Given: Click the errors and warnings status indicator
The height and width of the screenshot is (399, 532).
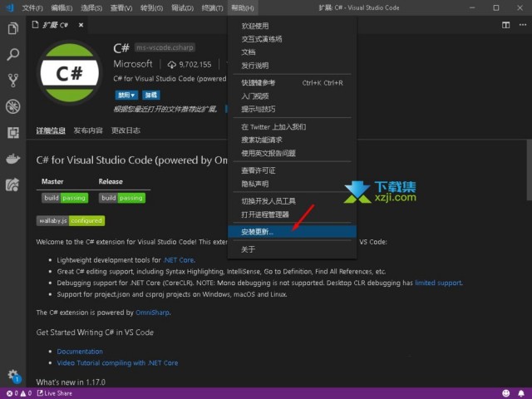Looking at the screenshot, I should [x=19, y=393].
